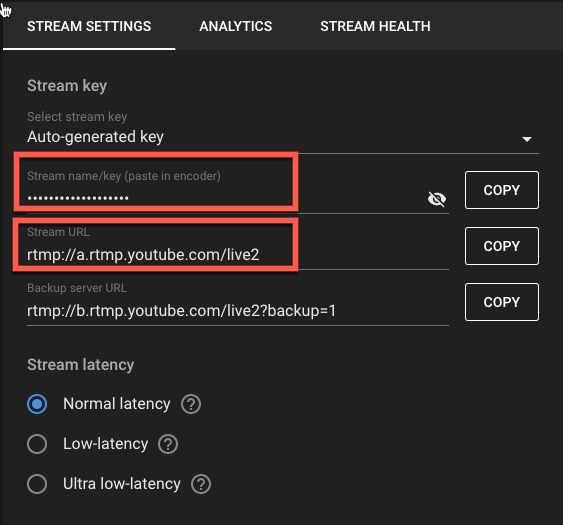Reveal the stream key with eye icon

437,199
